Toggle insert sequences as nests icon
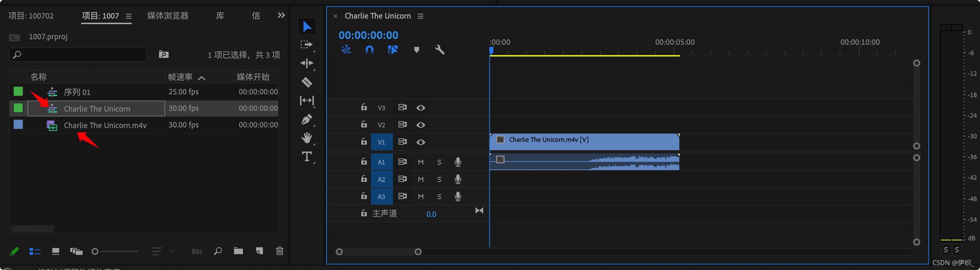Viewport: 980px width, 270px height. point(346,50)
